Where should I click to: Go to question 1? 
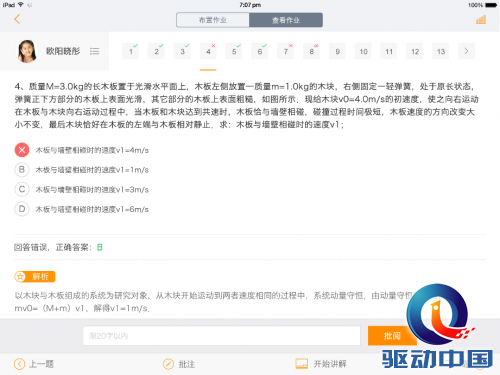point(131,51)
